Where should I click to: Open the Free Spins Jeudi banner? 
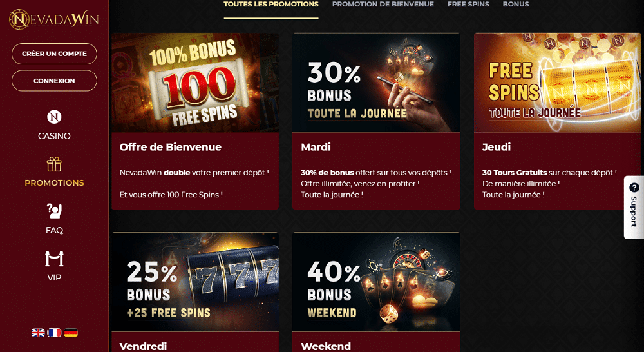(x=558, y=83)
